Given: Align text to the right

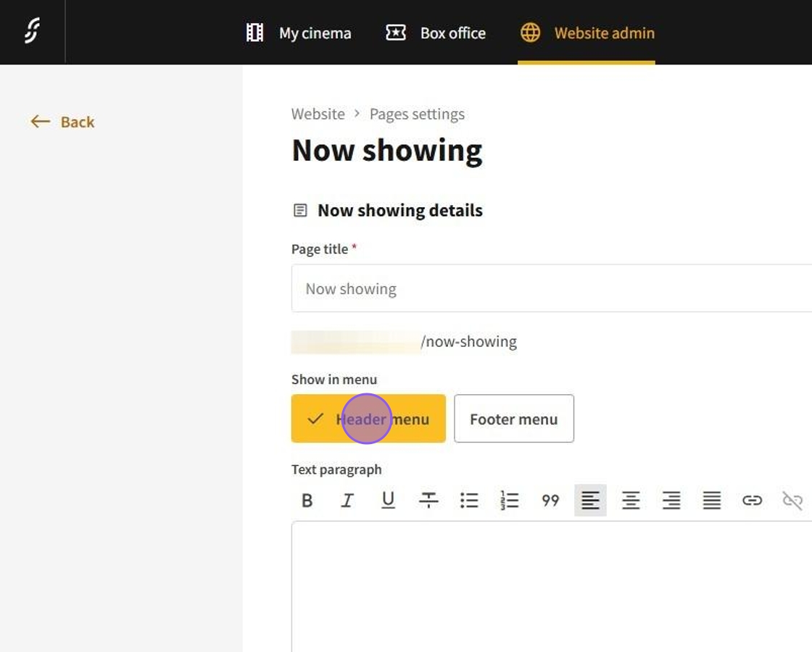Looking at the screenshot, I should 671,501.
